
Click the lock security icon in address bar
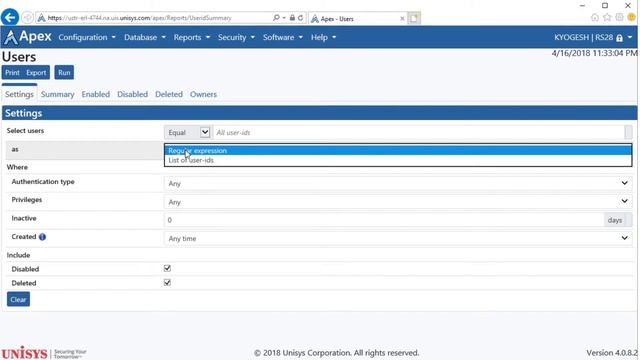click(292, 18)
